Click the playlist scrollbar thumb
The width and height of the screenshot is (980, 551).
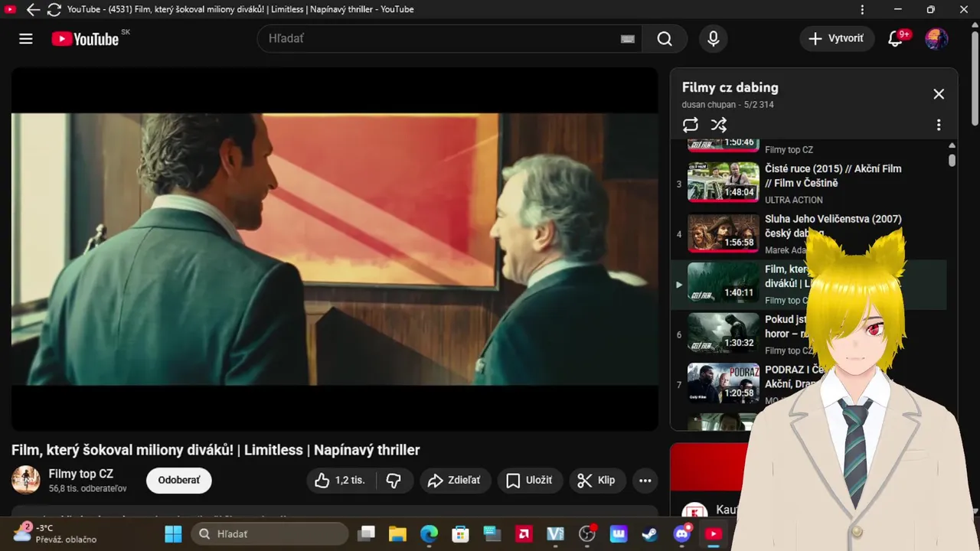tap(952, 160)
